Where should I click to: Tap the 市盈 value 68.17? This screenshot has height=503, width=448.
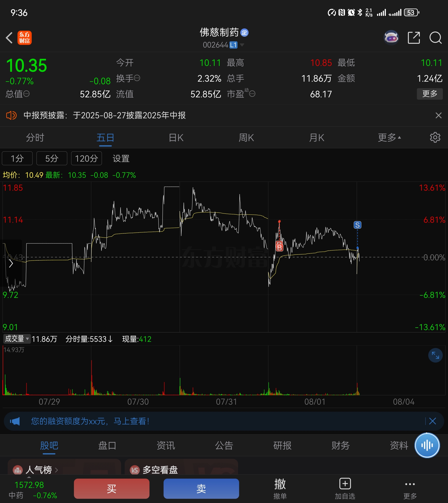(x=321, y=94)
